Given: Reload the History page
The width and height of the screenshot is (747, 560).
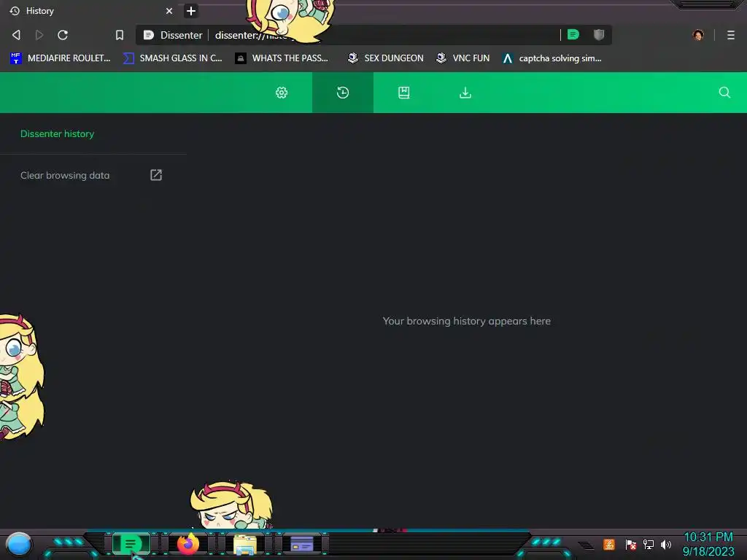Looking at the screenshot, I should click(x=63, y=35).
